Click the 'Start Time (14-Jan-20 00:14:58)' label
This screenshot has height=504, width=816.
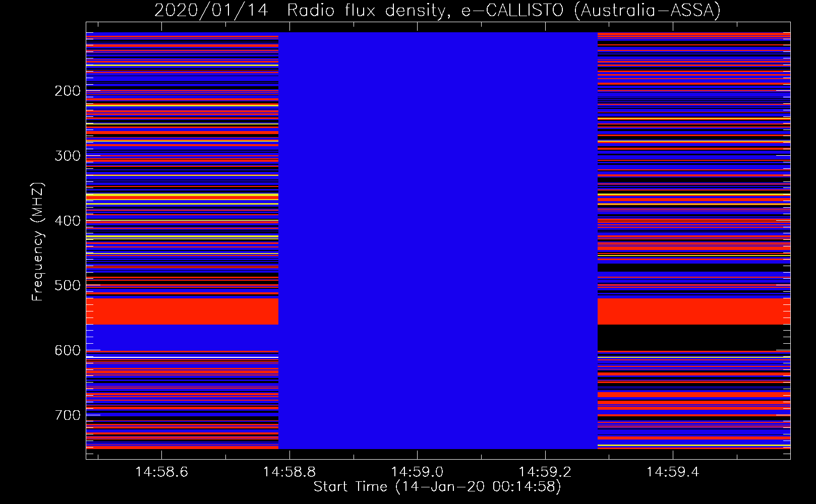click(437, 487)
